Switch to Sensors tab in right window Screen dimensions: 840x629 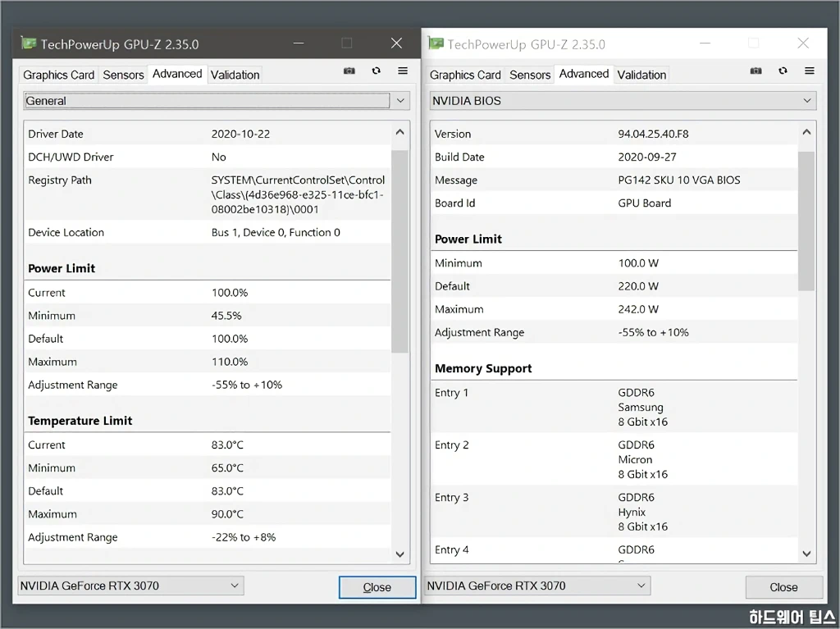tap(530, 75)
